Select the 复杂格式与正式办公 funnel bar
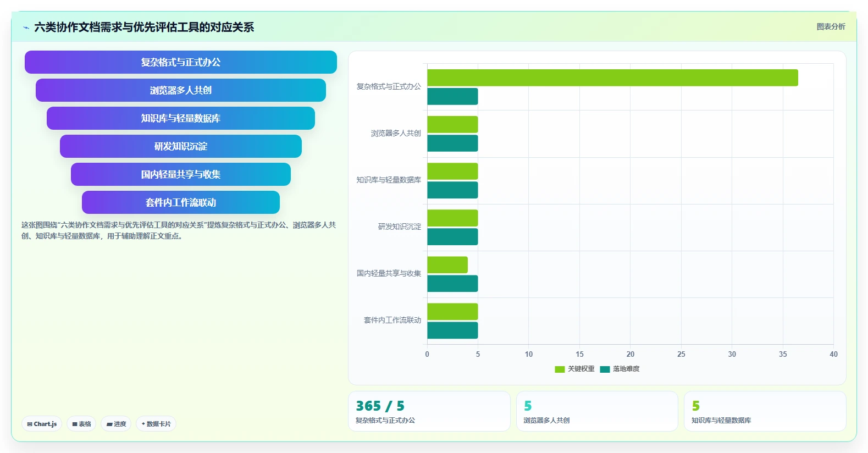Viewport: 868px width, 453px height. (181, 62)
